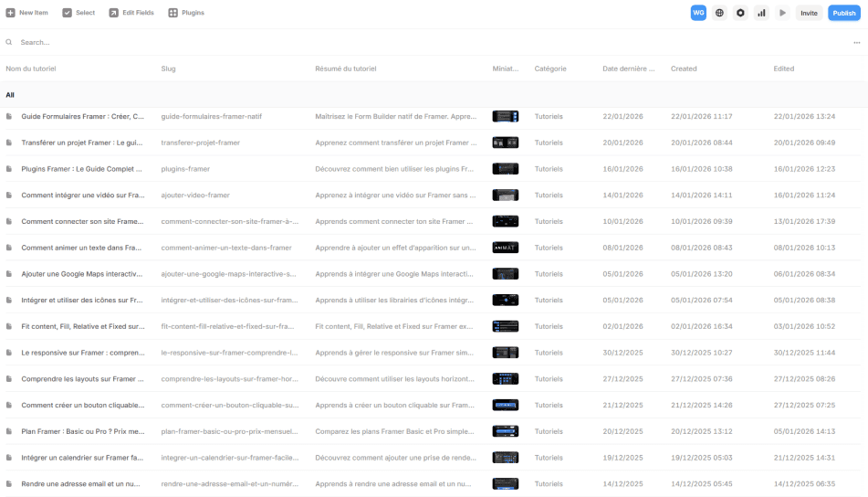Open thumbnail of Guide Formulaires Framer row
868x497 pixels.
click(506, 116)
